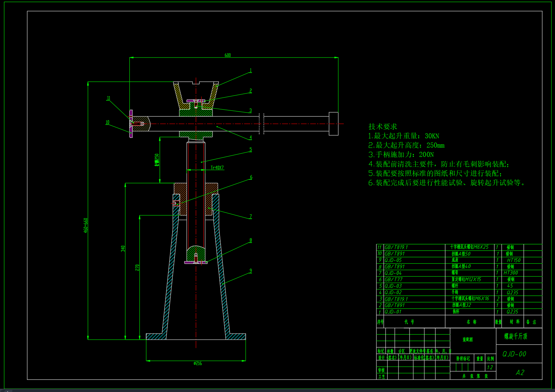
Task: Click requirement line 1.最大起升重量：30KN
Action: [x=404, y=136]
